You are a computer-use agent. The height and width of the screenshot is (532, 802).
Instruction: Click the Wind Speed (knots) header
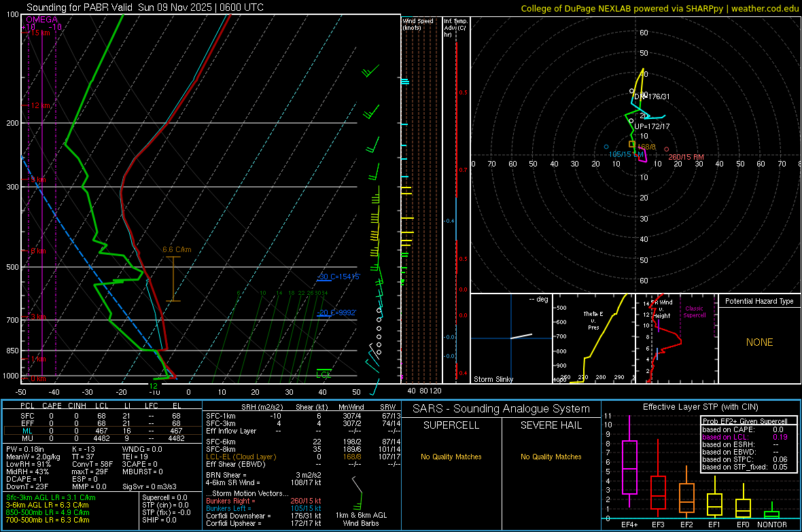pos(417,24)
